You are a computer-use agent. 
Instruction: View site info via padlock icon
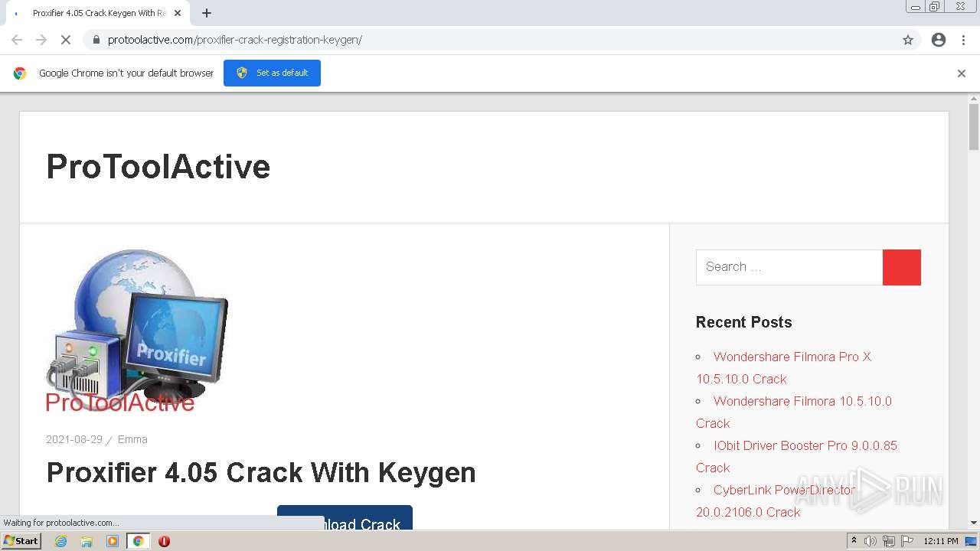coord(96,40)
